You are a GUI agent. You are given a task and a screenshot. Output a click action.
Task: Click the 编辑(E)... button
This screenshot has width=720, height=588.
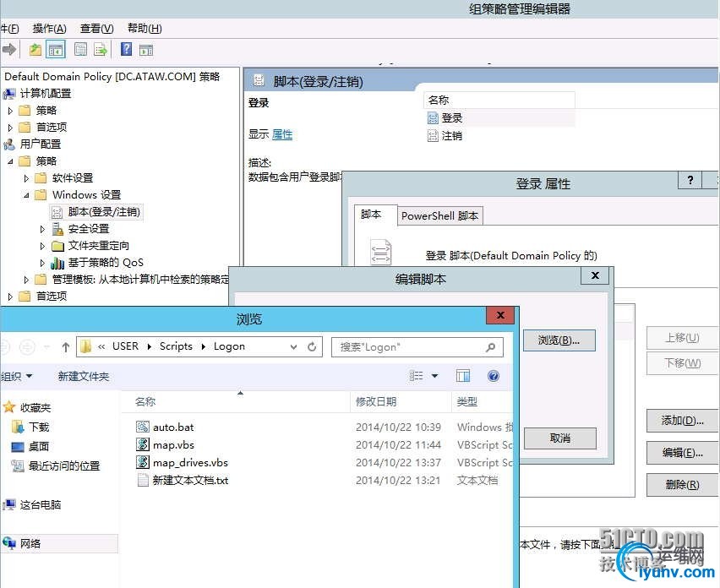[x=682, y=453]
